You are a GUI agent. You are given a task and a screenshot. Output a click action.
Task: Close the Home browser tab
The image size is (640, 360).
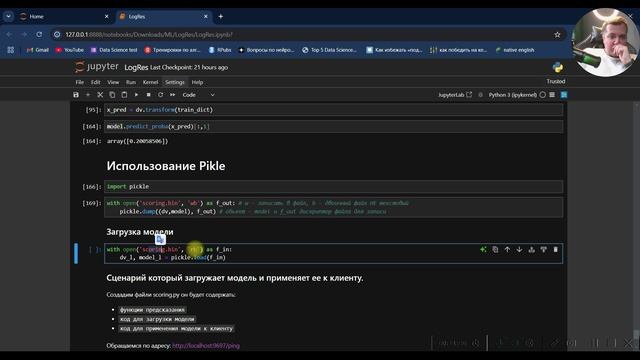[x=107, y=16]
